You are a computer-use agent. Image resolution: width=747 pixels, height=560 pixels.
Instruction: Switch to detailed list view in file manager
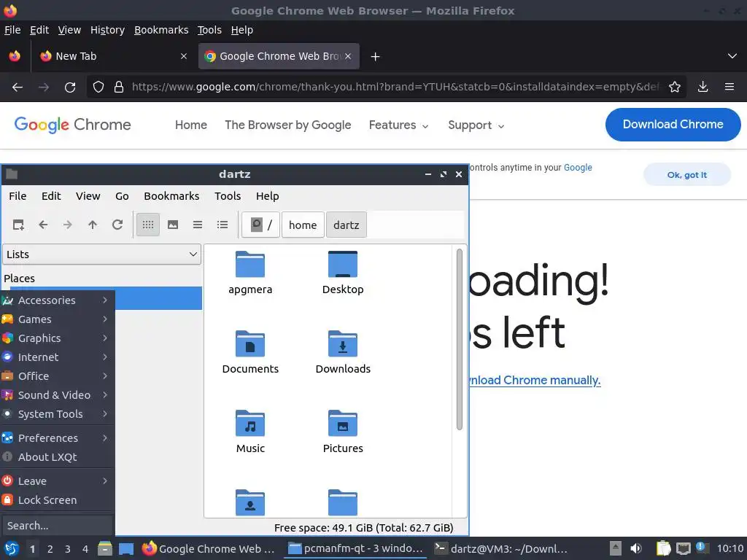pos(222,225)
